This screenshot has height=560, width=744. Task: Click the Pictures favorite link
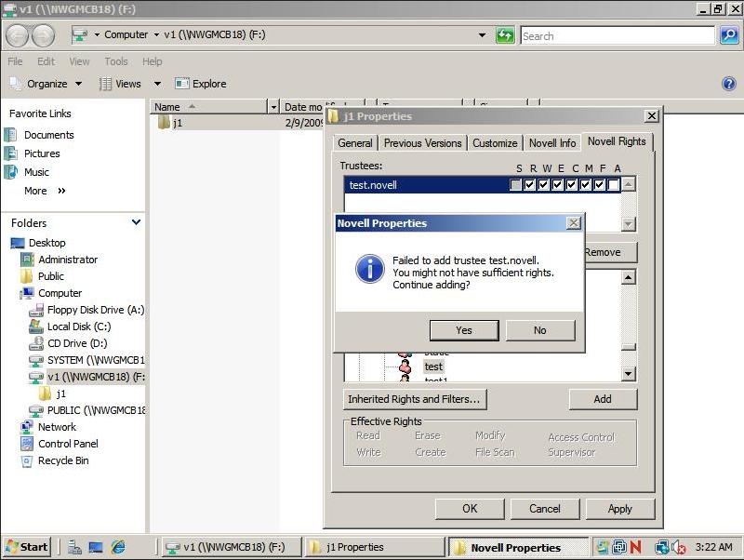[x=42, y=153]
